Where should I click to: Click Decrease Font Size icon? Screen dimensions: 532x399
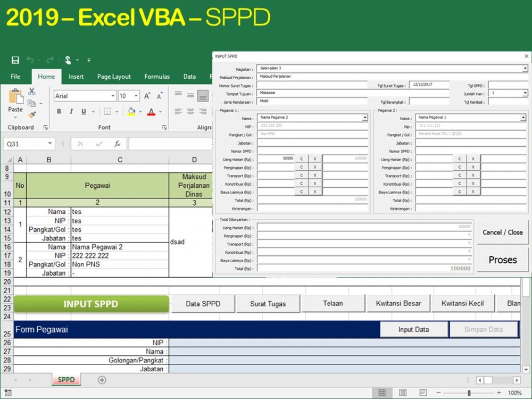pyautogui.click(x=160, y=96)
